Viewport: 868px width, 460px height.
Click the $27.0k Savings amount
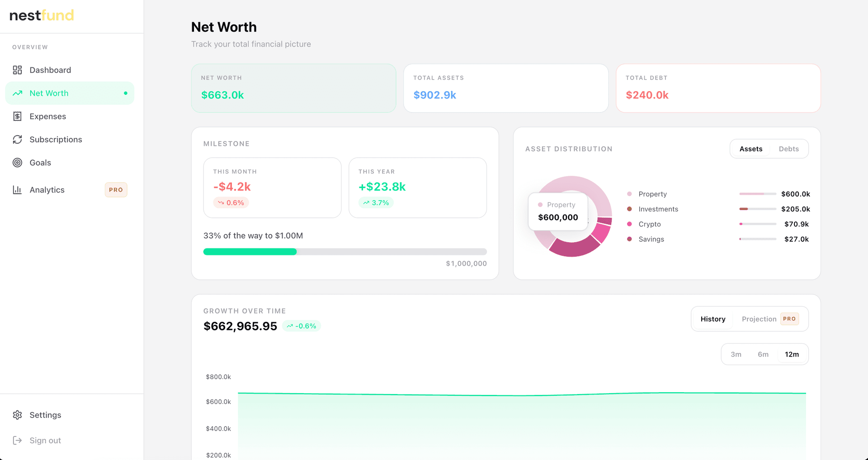tap(797, 239)
